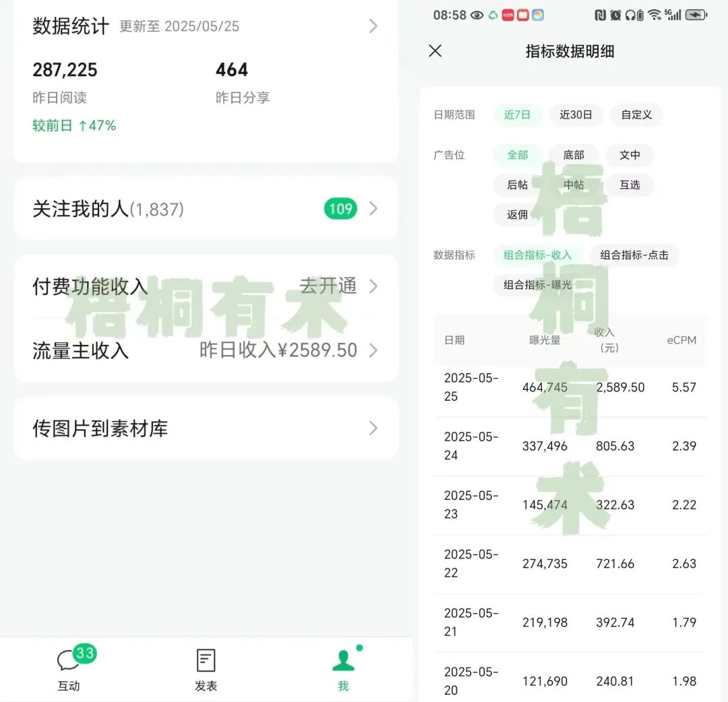Expand 流量主收入 details arrow
Screen dimensions: 728x702
coord(373,350)
